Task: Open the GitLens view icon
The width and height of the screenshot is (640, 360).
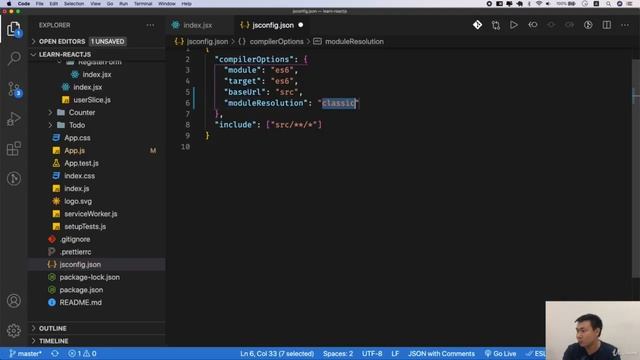Action: [x=14, y=178]
